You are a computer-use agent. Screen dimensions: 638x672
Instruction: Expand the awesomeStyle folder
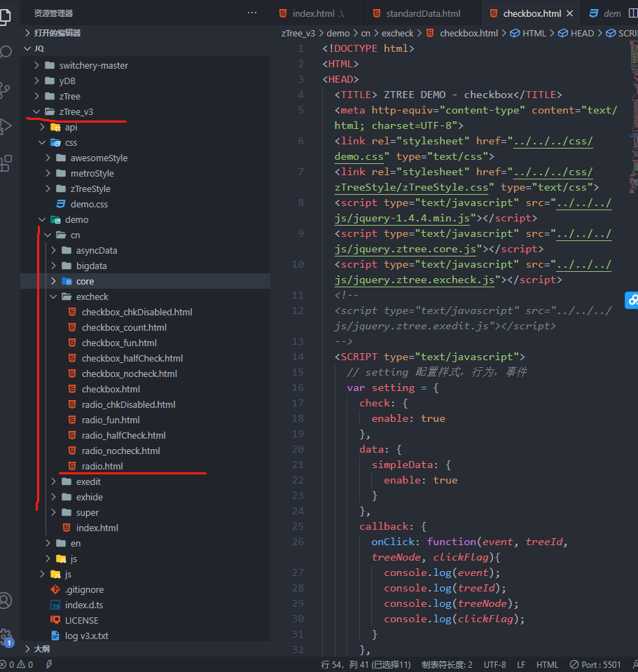pos(48,158)
